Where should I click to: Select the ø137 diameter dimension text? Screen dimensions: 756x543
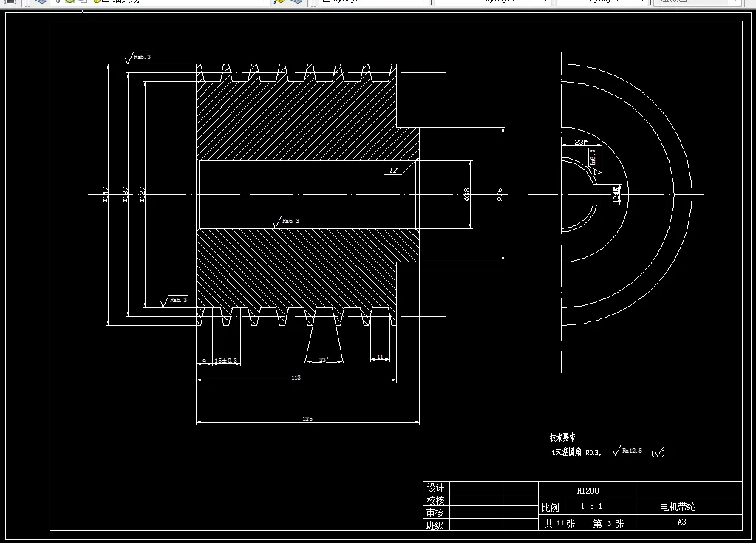click(x=125, y=194)
